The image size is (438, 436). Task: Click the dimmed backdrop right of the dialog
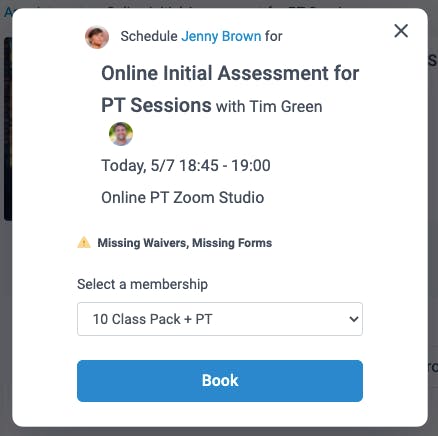coord(433,217)
